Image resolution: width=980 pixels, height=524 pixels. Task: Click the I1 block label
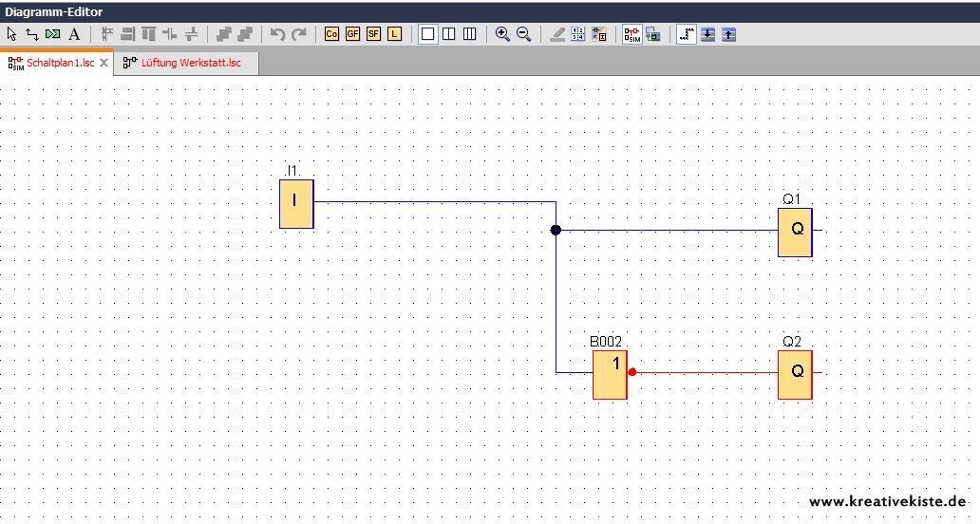coord(292,171)
